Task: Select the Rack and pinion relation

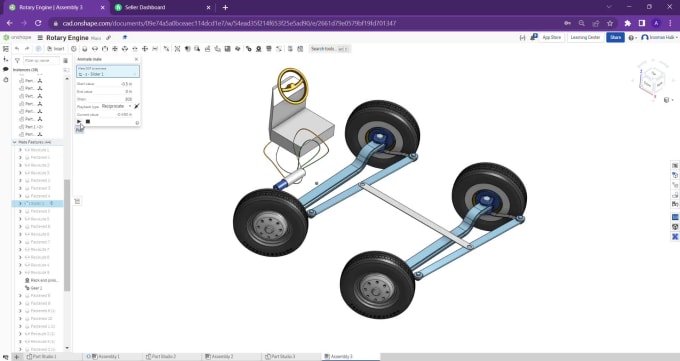Action: 41,280
